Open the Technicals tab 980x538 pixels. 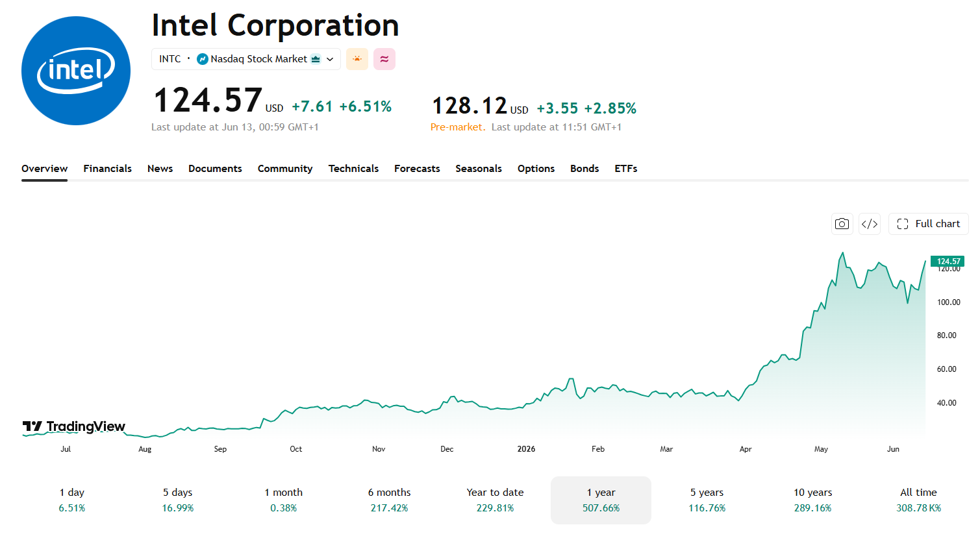pyautogui.click(x=353, y=169)
